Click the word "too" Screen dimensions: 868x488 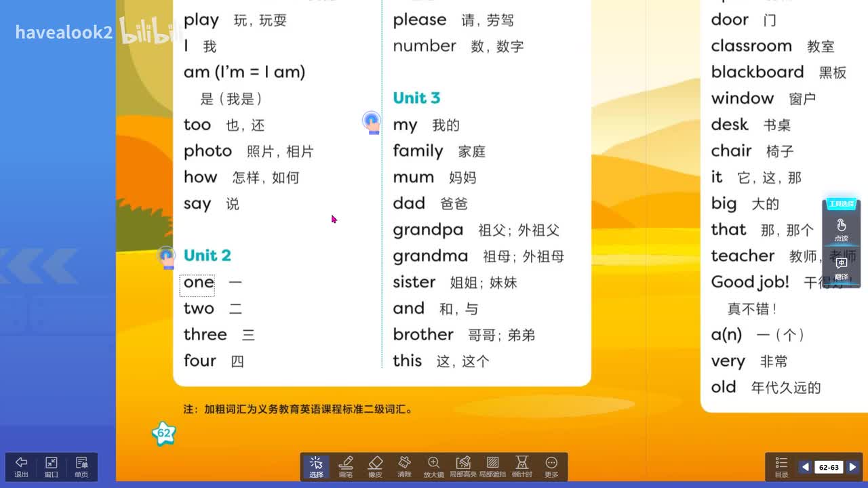(x=197, y=125)
